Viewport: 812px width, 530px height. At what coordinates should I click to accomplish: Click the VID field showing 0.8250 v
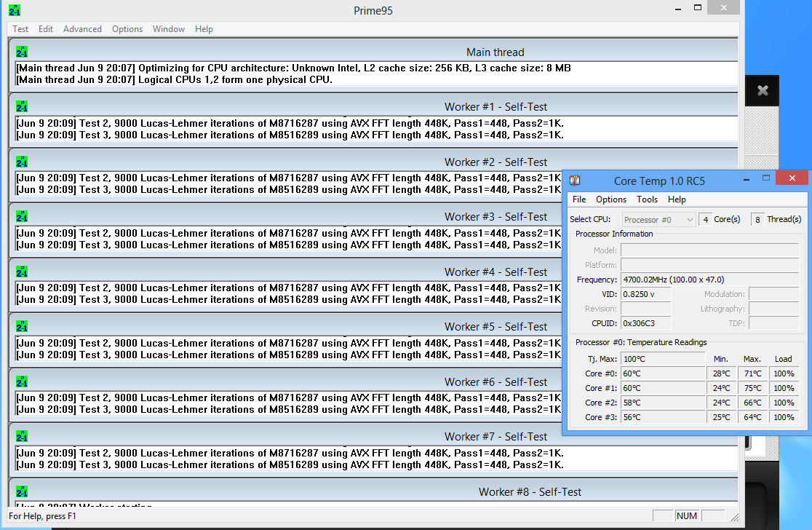coord(646,293)
